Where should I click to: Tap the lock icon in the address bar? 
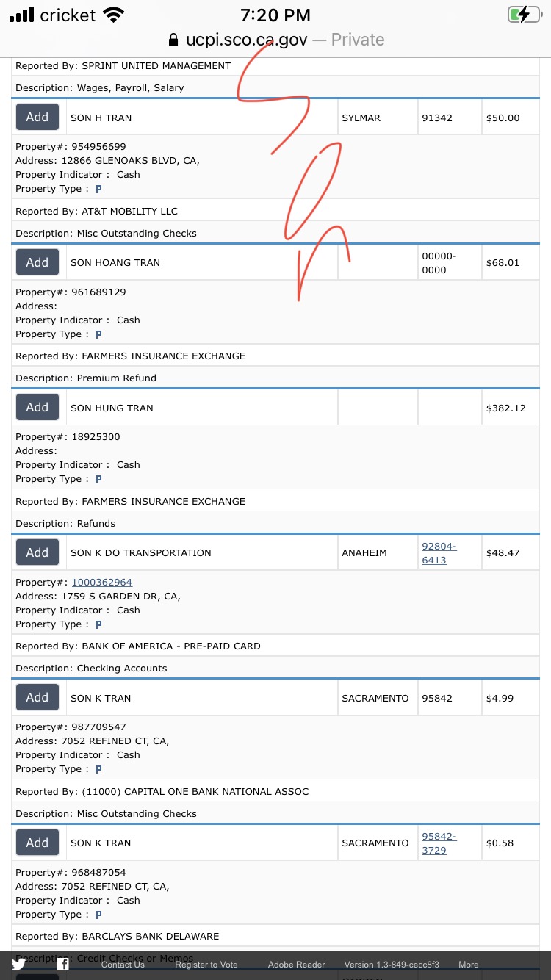click(x=173, y=40)
